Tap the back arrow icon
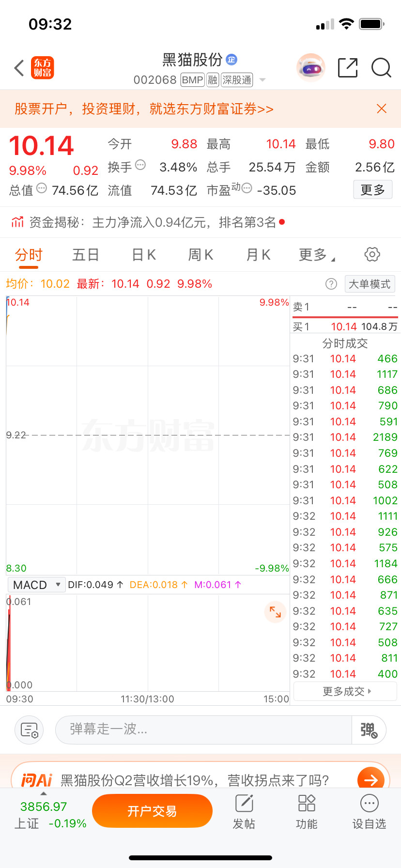The height and width of the screenshot is (868, 401). (19, 68)
